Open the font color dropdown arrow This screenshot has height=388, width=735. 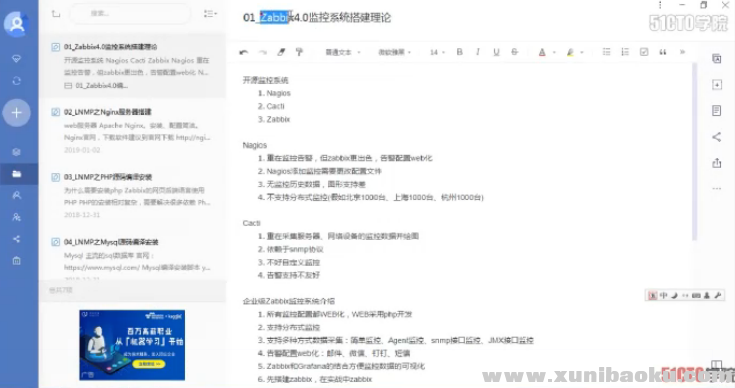pos(554,52)
